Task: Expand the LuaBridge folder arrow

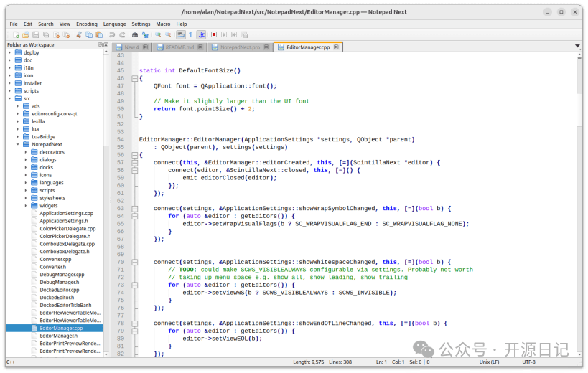Action: 18,137
